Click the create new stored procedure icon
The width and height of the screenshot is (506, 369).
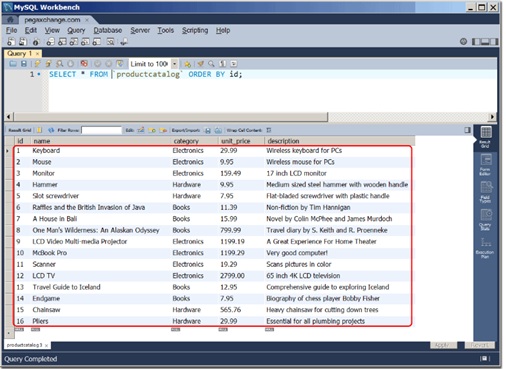tap(85, 42)
